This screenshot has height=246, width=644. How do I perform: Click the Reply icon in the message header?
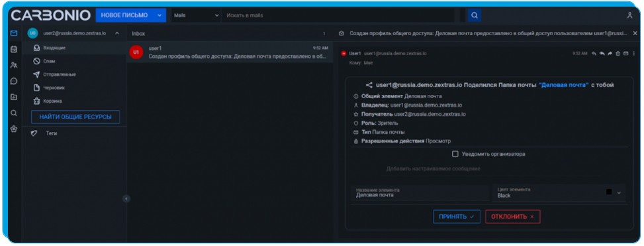[x=594, y=54]
